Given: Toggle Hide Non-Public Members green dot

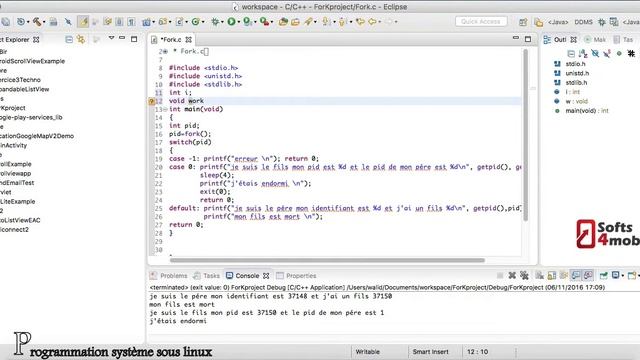Looking at the screenshot, I should pos(619,53).
